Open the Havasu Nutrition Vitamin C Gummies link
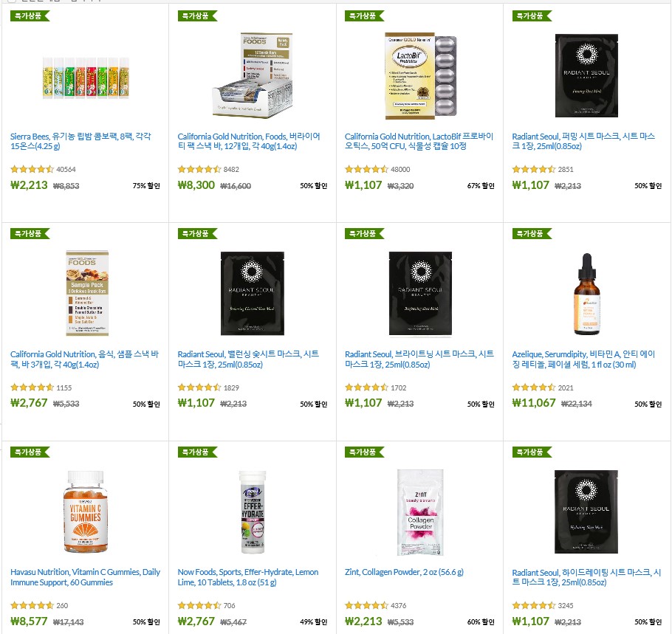This screenshot has width=672, height=634. (85, 577)
